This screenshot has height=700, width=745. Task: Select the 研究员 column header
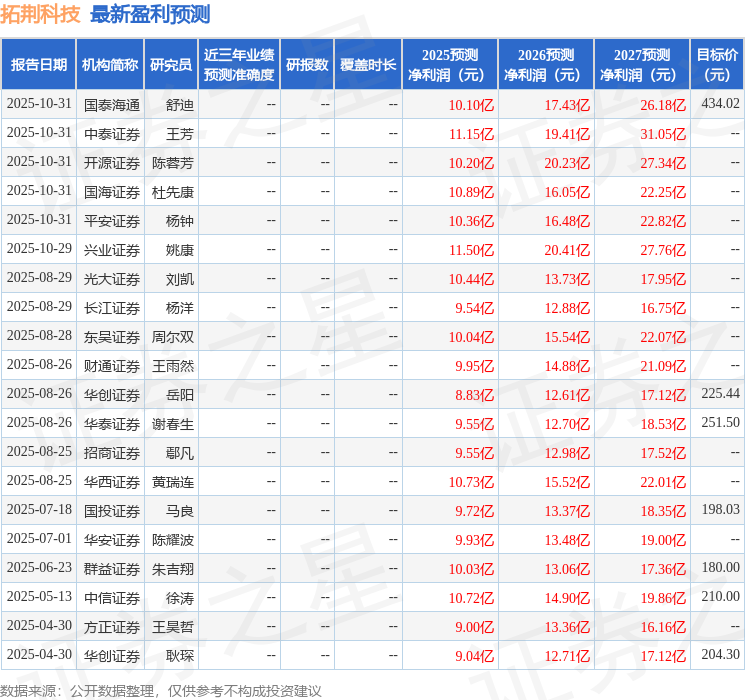(x=171, y=65)
